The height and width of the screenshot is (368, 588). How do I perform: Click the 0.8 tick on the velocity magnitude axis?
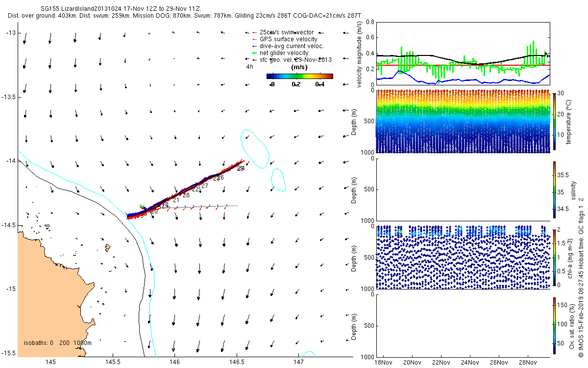coord(369,22)
